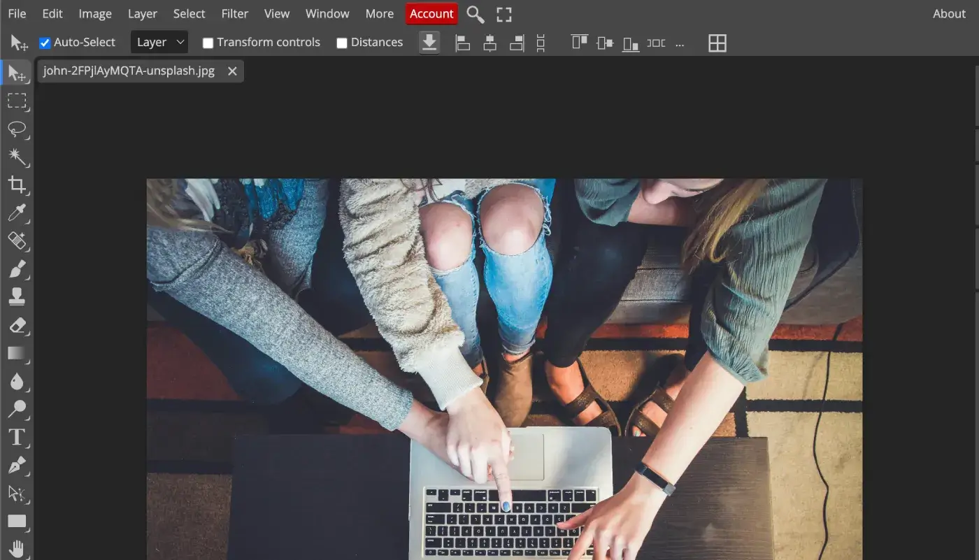Enable Transform controls
The height and width of the screenshot is (560, 979).
[208, 42]
